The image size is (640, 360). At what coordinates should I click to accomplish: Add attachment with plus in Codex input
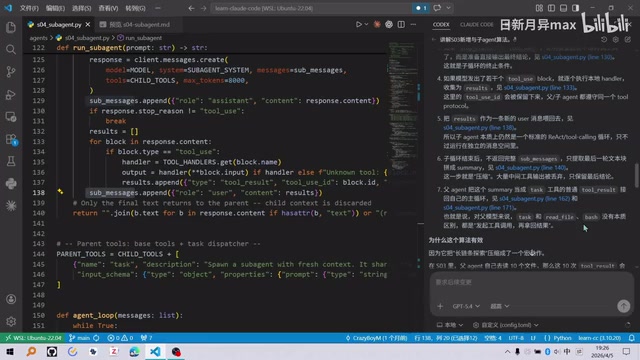440,306
